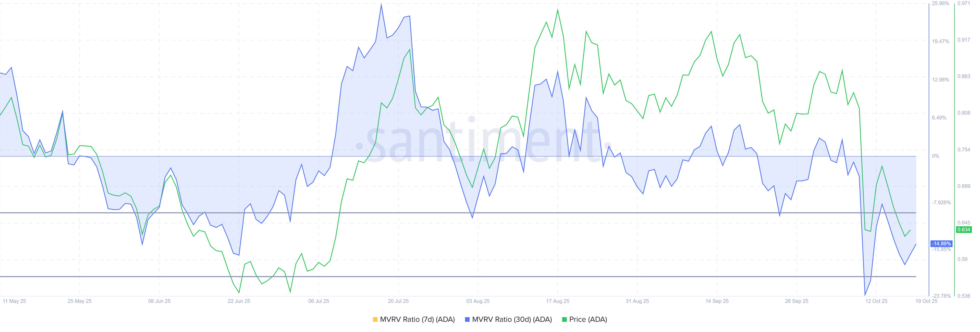
Task: Click the 0% MVRV axis label
Action: coord(936,156)
